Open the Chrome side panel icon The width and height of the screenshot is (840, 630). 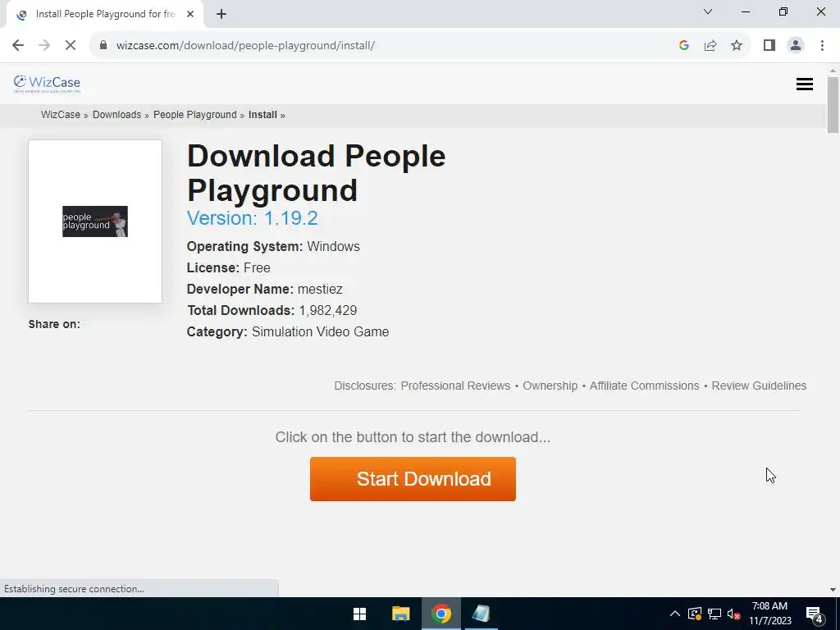pyautogui.click(x=769, y=46)
